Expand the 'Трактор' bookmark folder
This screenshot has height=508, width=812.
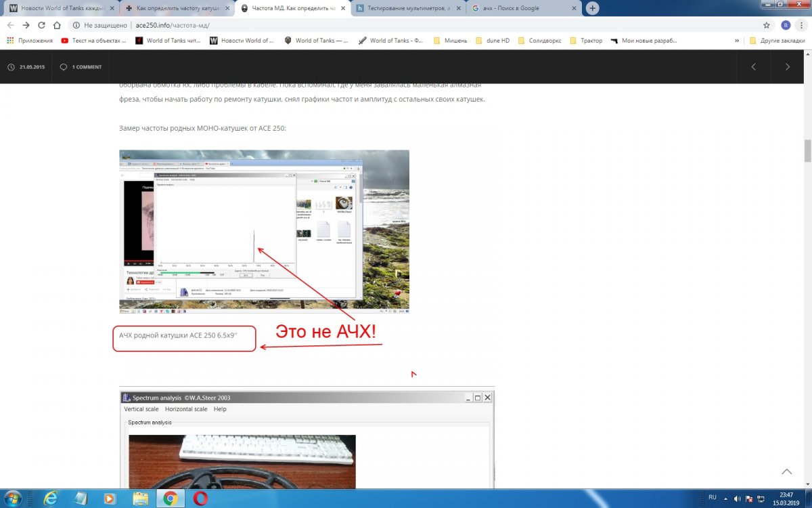(x=587, y=41)
